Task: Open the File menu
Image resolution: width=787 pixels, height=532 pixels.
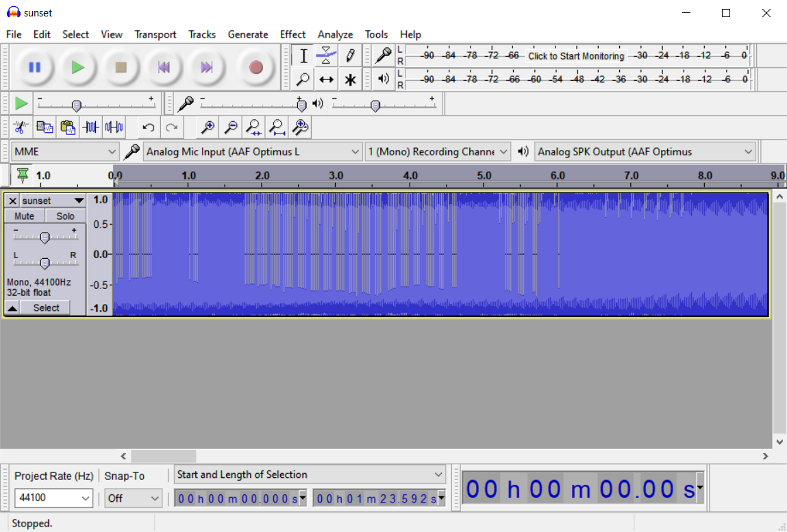Action: pos(14,34)
